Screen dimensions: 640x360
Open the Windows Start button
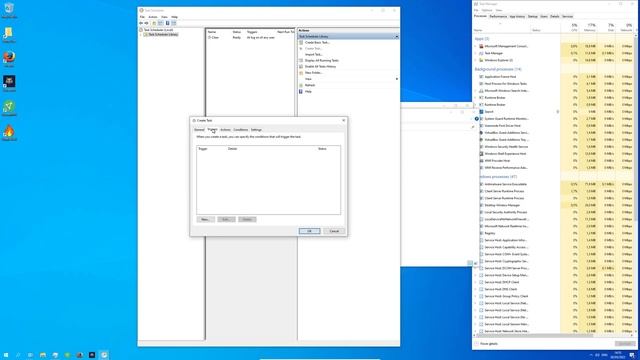pyautogui.click(x=6, y=355)
